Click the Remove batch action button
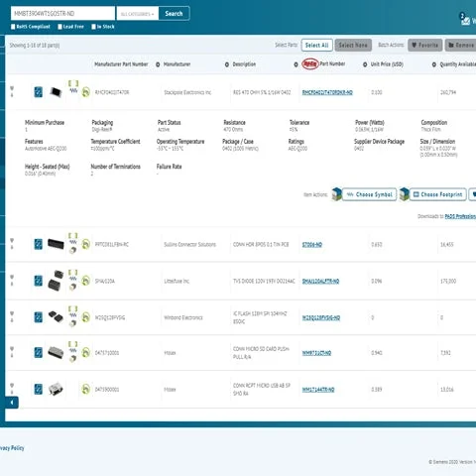 461,46
